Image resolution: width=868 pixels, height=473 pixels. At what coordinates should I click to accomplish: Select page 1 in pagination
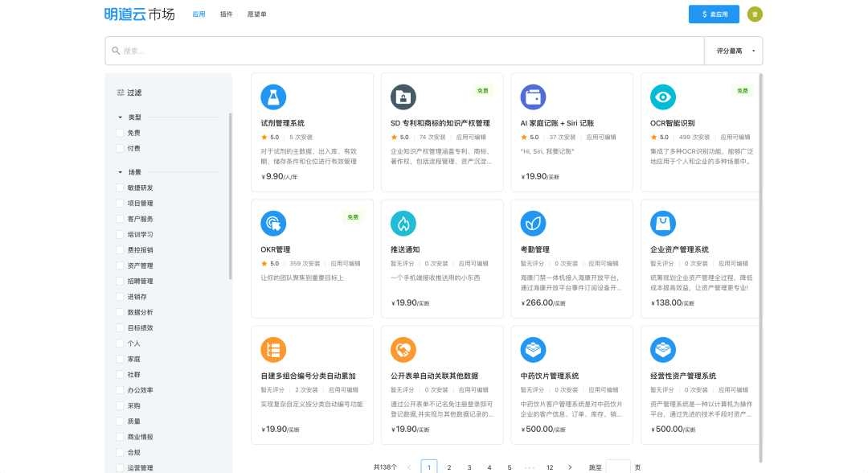[x=429, y=467]
